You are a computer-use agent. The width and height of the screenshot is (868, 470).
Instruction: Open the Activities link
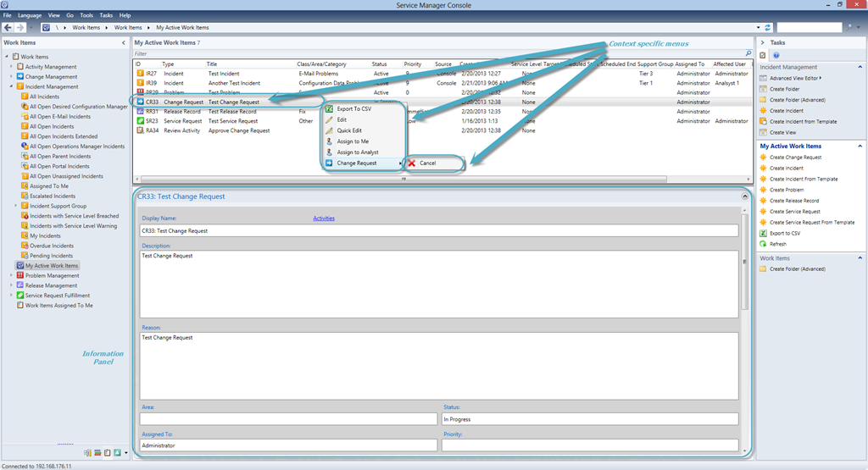click(x=324, y=218)
